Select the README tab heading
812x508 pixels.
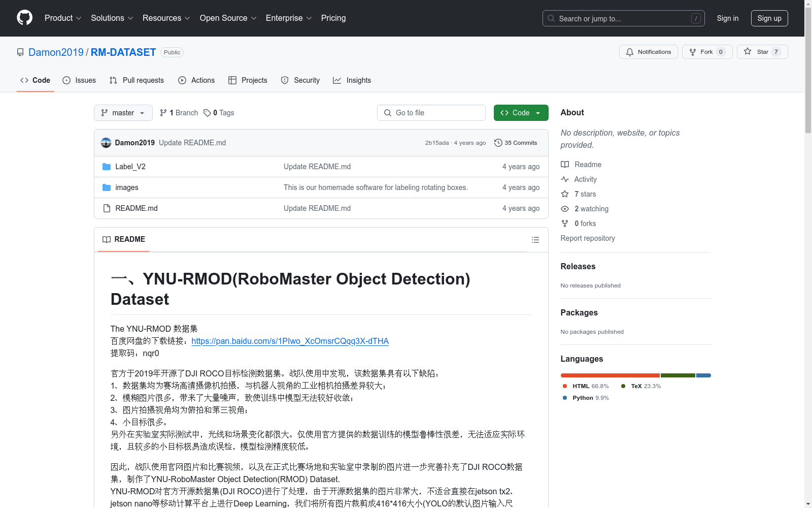click(x=124, y=239)
